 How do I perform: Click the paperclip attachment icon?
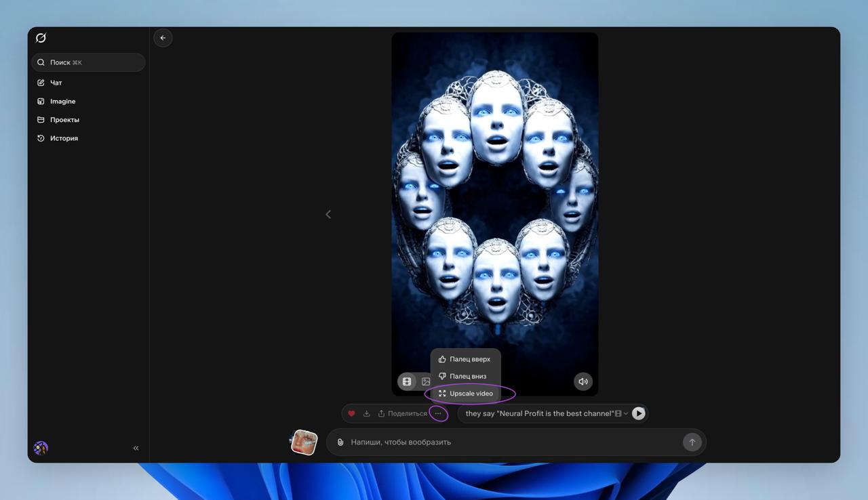tap(340, 442)
